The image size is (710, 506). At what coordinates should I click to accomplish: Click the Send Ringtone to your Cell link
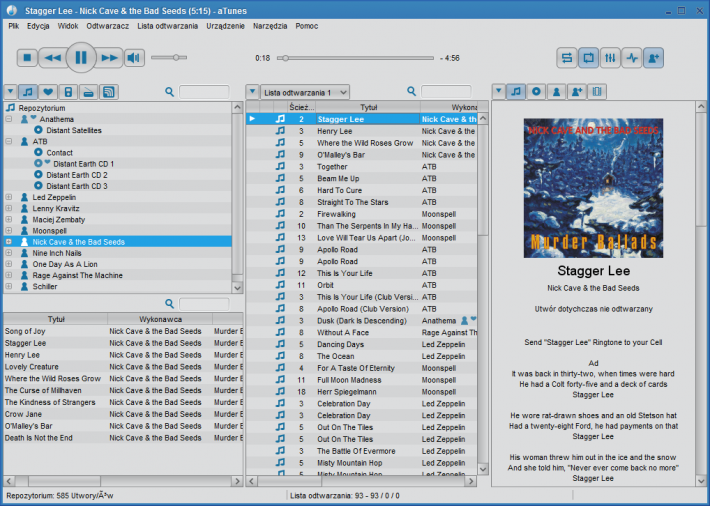(x=593, y=342)
